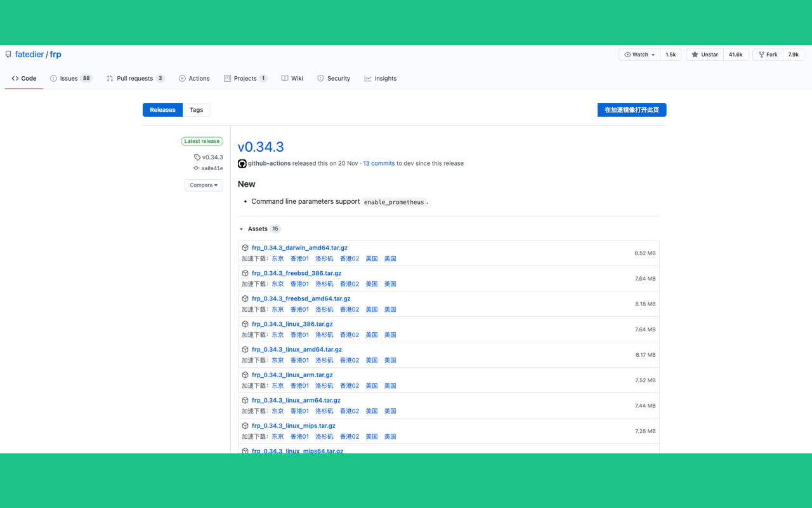Open the Issues tab
This screenshot has height=508, width=812.
(x=71, y=79)
